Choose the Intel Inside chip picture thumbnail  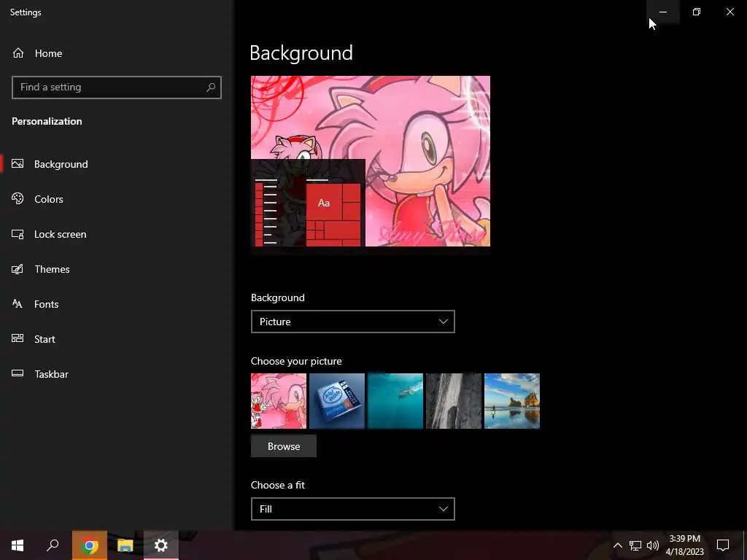tap(337, 401)
